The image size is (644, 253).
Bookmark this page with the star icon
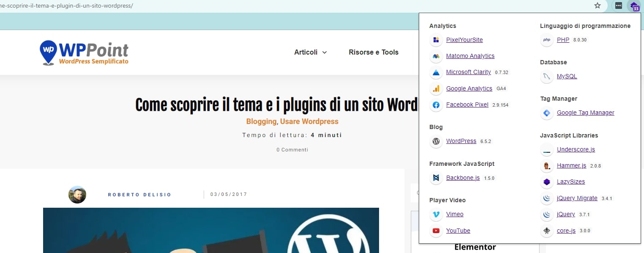(598, 5)
